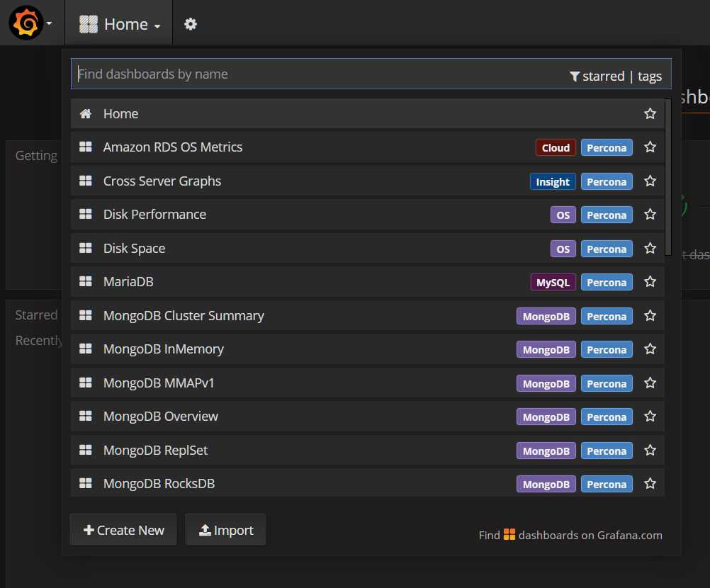The image size is (710, 588).
Task: Open the Home dashboard entry
Action: click(368, 113)
